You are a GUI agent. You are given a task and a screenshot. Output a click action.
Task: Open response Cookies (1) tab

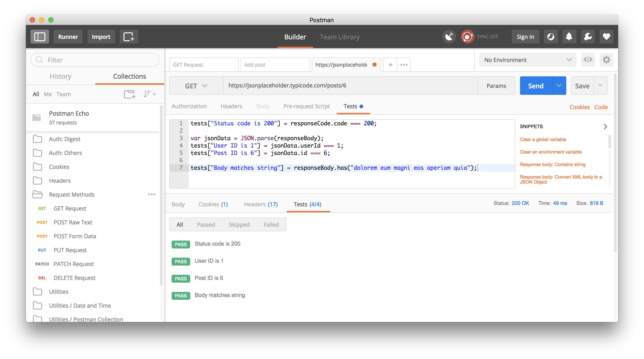[x=213, y=204]
